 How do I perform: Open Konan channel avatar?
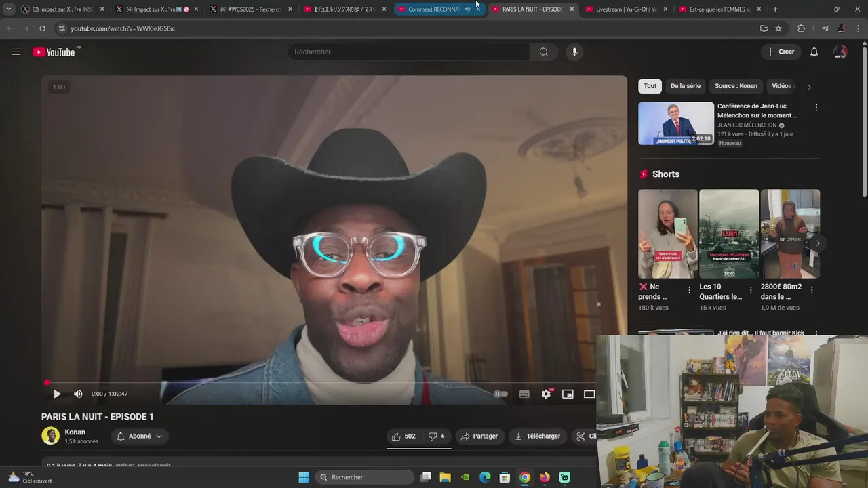pos(50,436)
